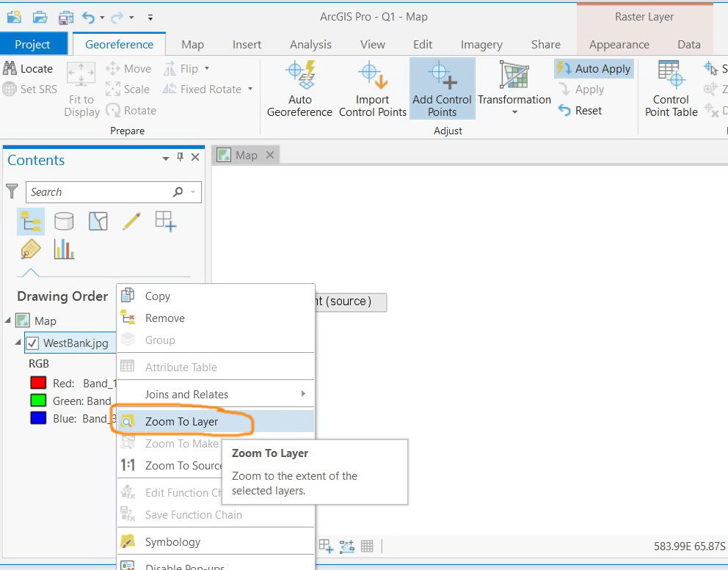Image resolution: width=728 pixels, height=570 pixels.
Task: Click the Blue band color swatch
Action: pos(38,417)
